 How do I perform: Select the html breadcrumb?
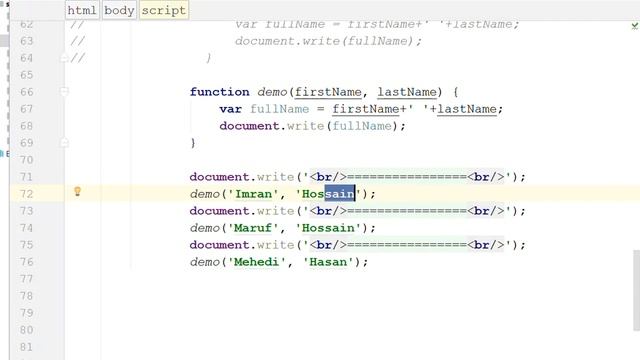point(82,10)
